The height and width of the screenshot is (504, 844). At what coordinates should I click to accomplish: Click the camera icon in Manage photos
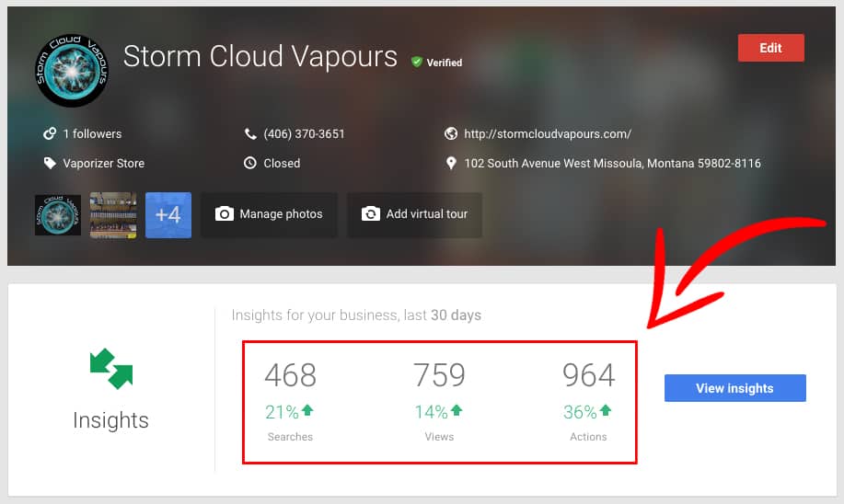coord(225,214)
